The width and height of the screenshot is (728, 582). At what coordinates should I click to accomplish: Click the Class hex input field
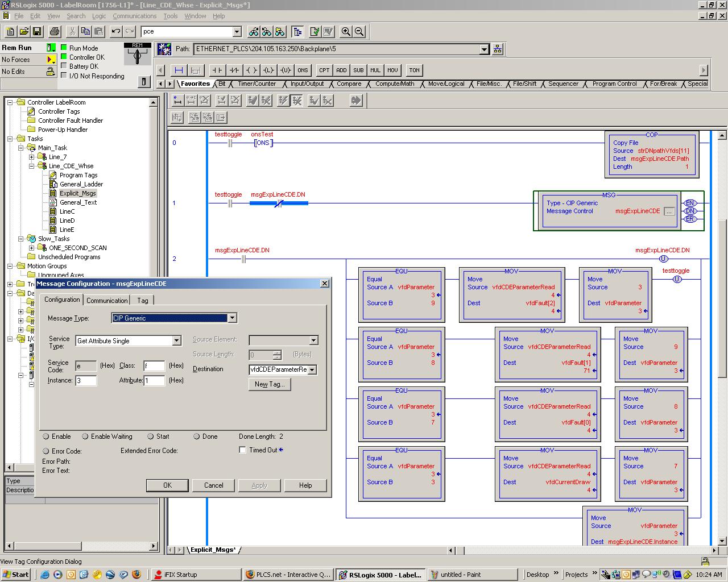click(x=154, y=365)
